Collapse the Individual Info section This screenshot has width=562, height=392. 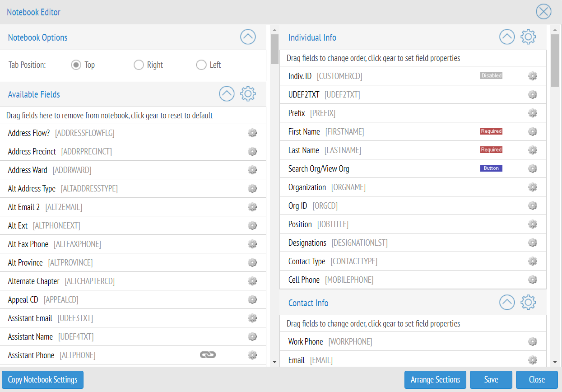click(507, 37)
